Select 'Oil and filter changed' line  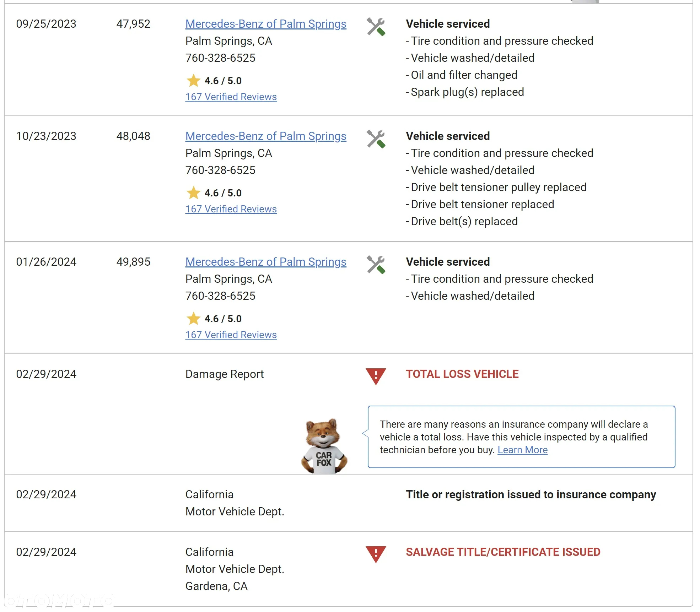(462, 75)
